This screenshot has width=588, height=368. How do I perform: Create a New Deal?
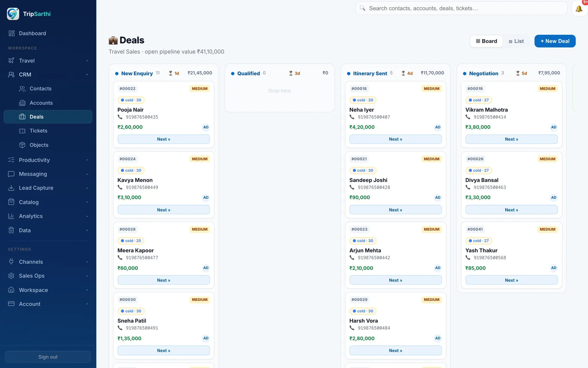coord(555,41)
